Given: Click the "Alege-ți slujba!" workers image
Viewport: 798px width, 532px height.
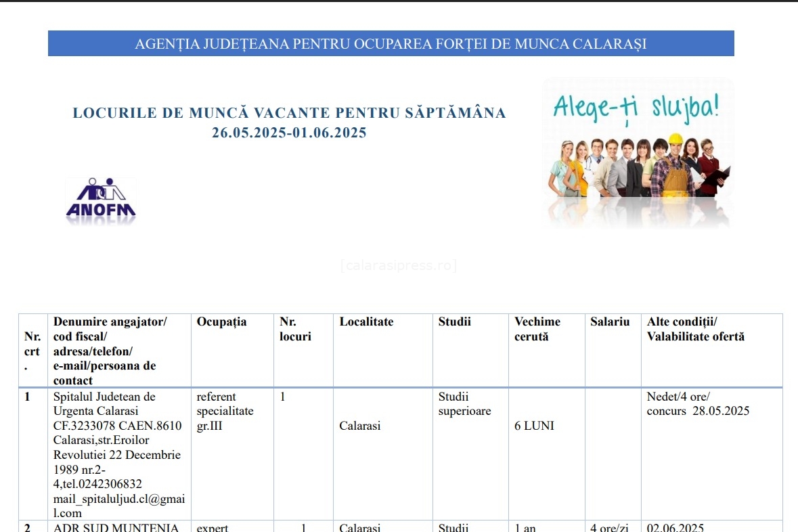Looking at the screenshot, I should 638,153.
